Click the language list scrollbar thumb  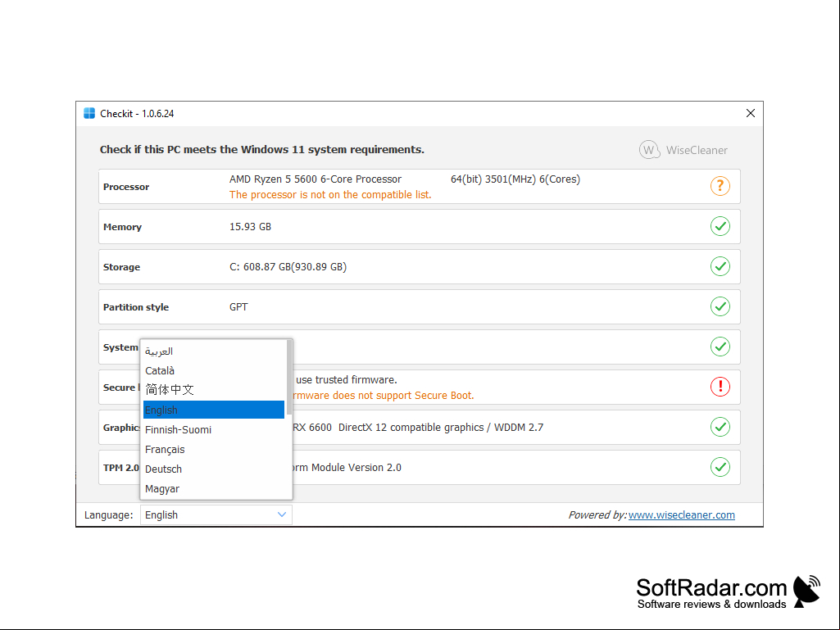[289, 377]
